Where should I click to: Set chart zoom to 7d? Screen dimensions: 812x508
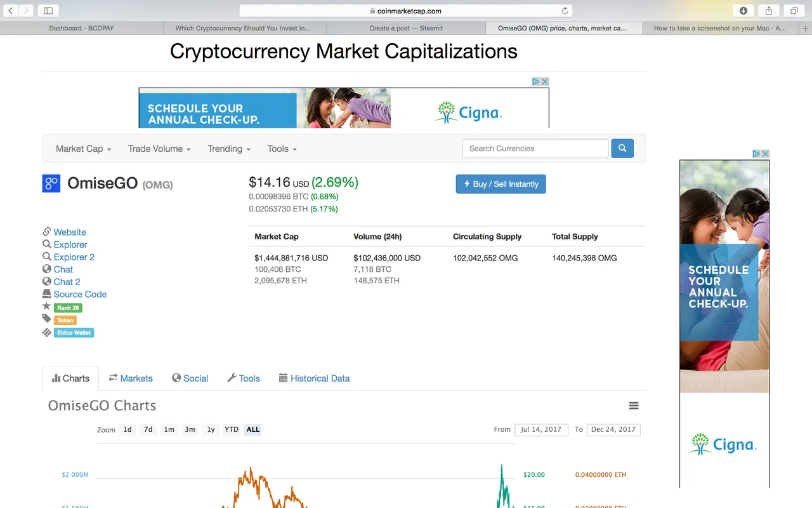(x=148, y=430)
